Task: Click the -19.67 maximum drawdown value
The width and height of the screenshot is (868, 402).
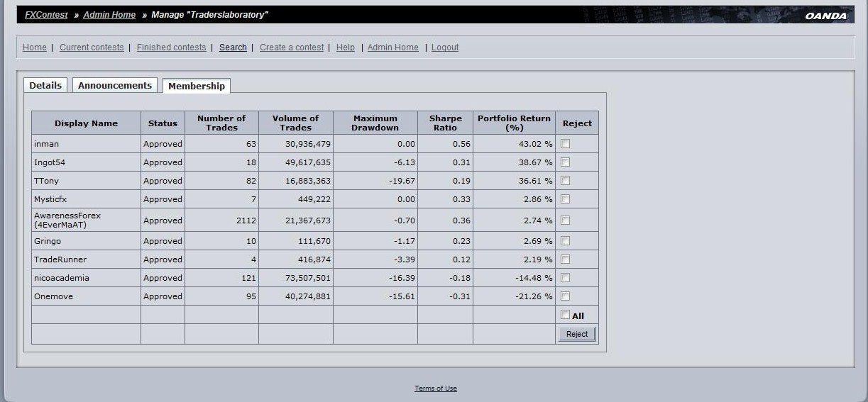Action: coord(402,181)
